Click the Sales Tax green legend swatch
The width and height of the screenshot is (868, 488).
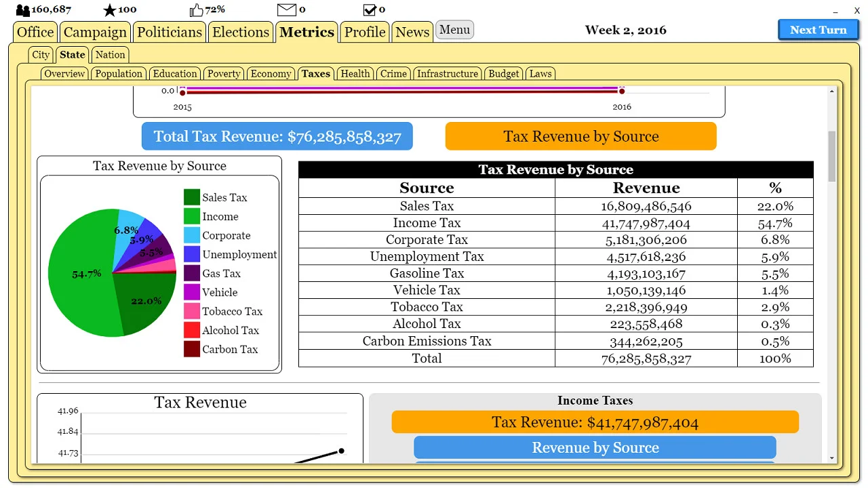193,197
